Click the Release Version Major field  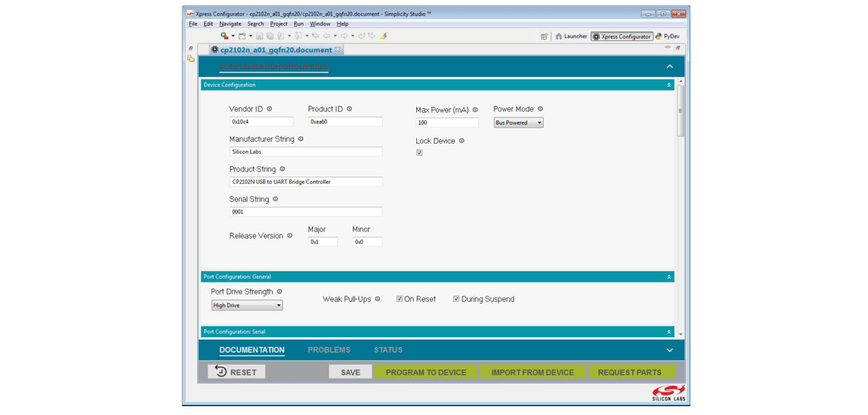point(323,241)
